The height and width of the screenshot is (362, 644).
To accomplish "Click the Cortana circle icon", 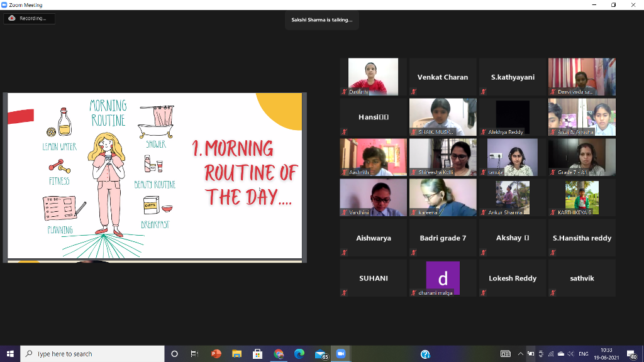I will tap(174, 354).
